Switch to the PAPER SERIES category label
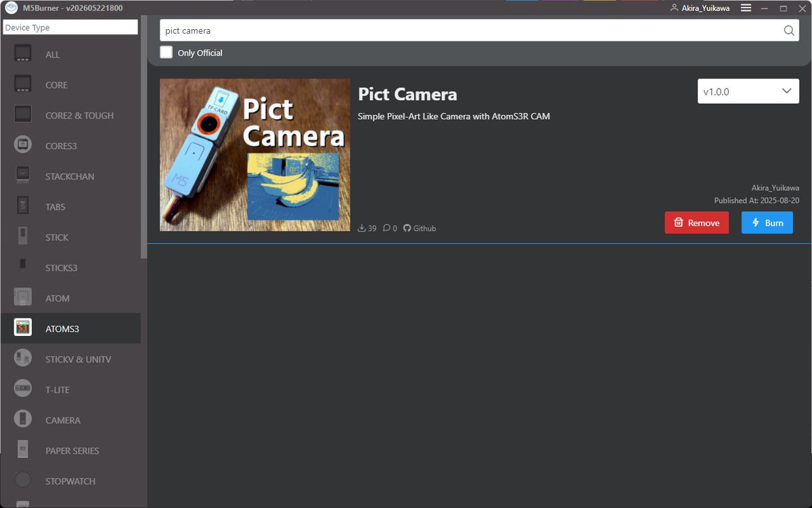The width and height of the screenshot is (812, 508). 72,450
